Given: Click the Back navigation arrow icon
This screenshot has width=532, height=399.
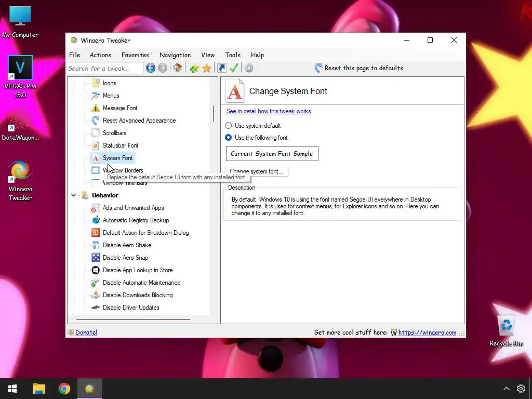Looking at the screenshot, I should [151, 68].
